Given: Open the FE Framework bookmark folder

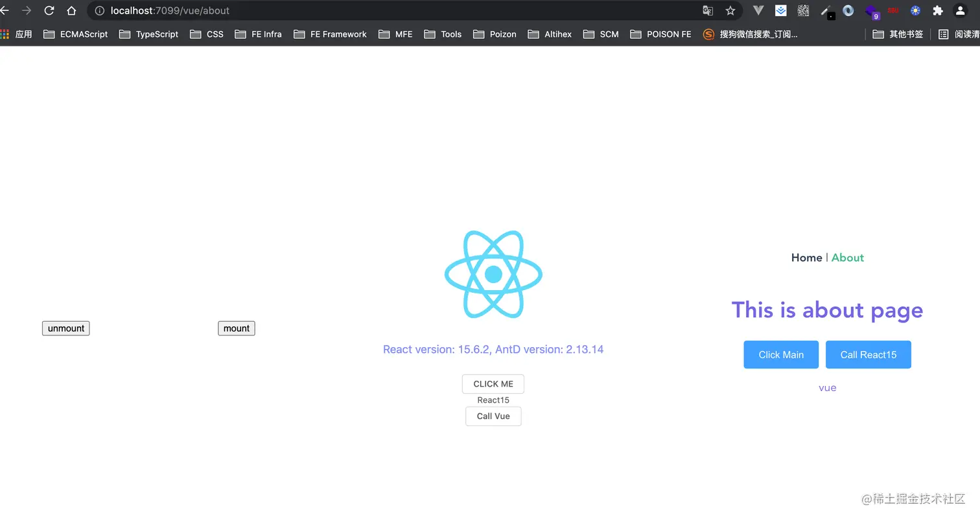Looking at the screenshot, I should click(x=331, y=34).
